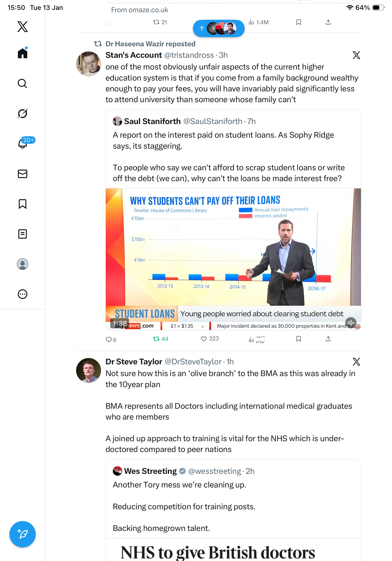This screenshot has height=561, width=392.
Task: Undo repost on Stan's Account post
Action: tap(161, 339)
